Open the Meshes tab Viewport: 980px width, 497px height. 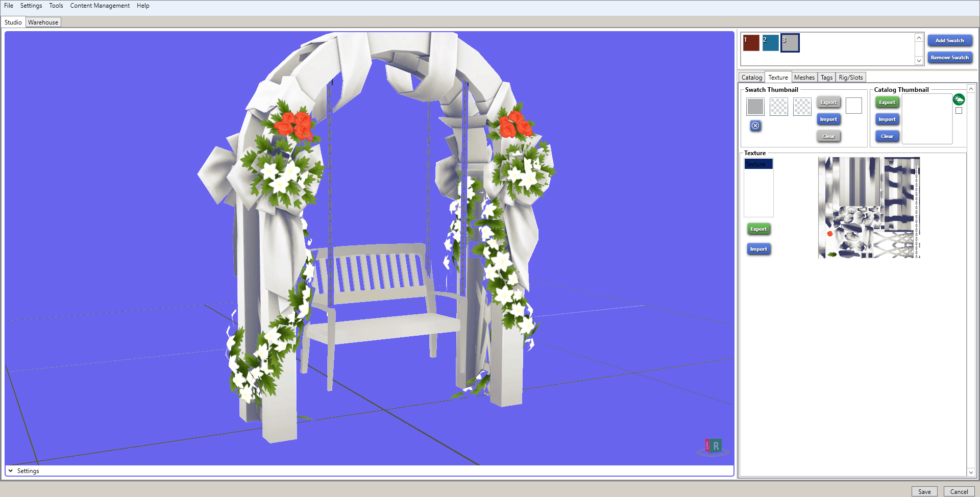[x=804, y=78]
